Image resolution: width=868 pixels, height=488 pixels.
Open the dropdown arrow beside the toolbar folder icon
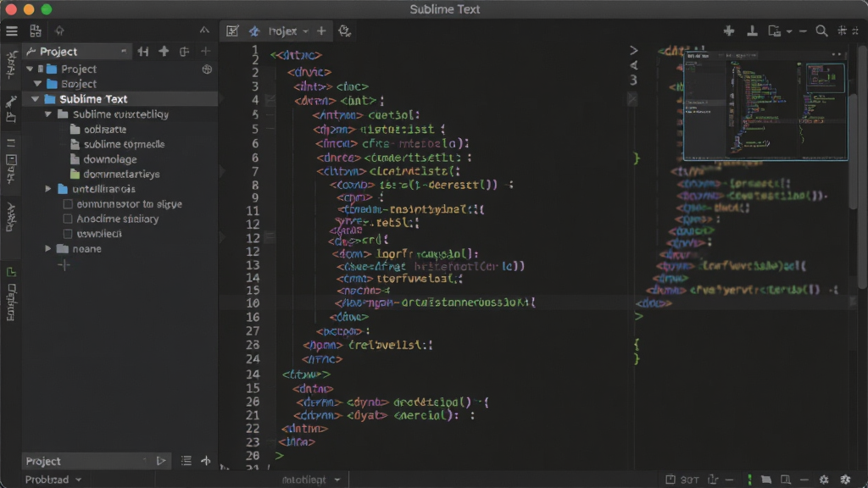789,31
